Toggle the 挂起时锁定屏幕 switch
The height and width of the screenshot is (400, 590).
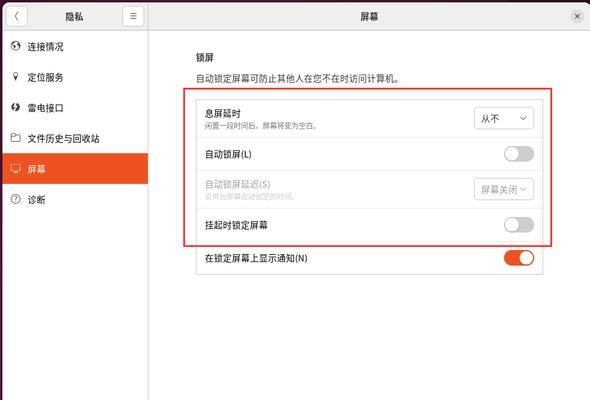click(519, 225)
